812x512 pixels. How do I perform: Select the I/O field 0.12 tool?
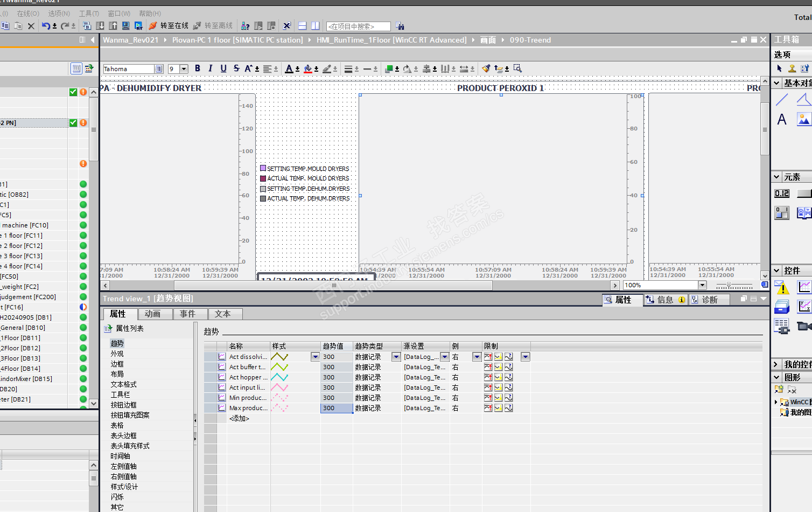782,193
